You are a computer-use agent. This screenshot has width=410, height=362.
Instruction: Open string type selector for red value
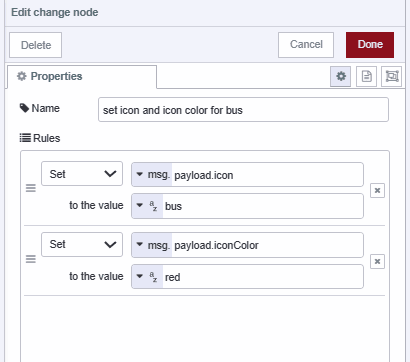147,276
